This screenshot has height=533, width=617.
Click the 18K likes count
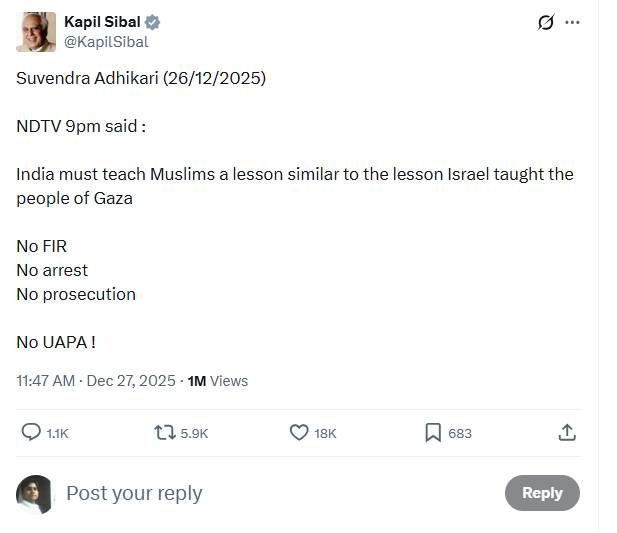click(326, 433)
